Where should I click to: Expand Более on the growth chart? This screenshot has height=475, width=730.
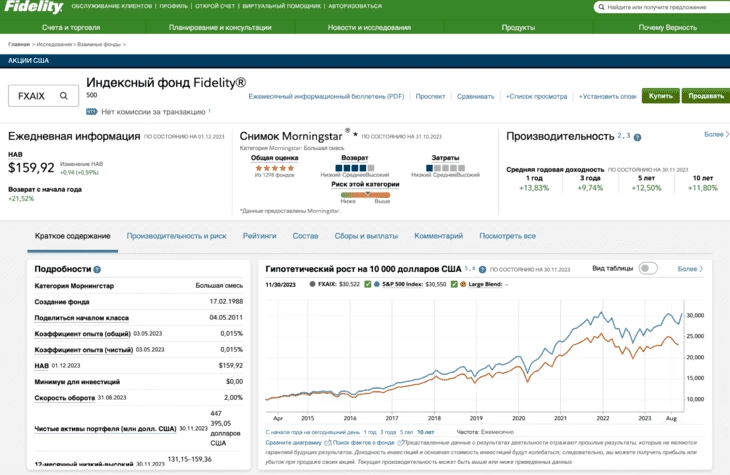(x=690, y=269)
